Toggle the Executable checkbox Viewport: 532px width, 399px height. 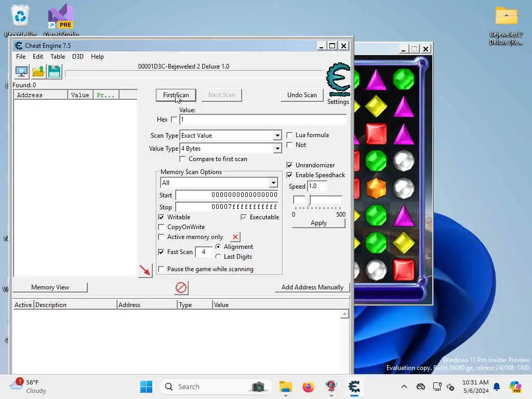[x=243, y=217]
